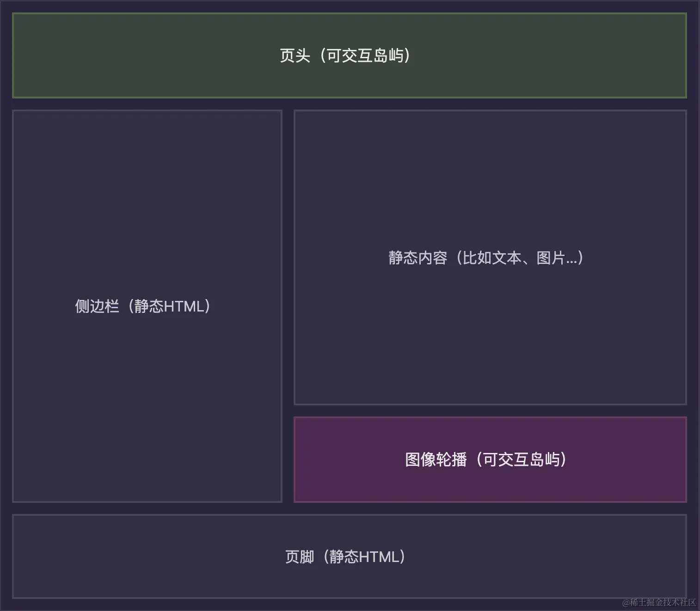This screenshot has height=611, width=700.
Task: Click the 静态内容（比如文本、图片...）block
Action: tap(490, 257)
